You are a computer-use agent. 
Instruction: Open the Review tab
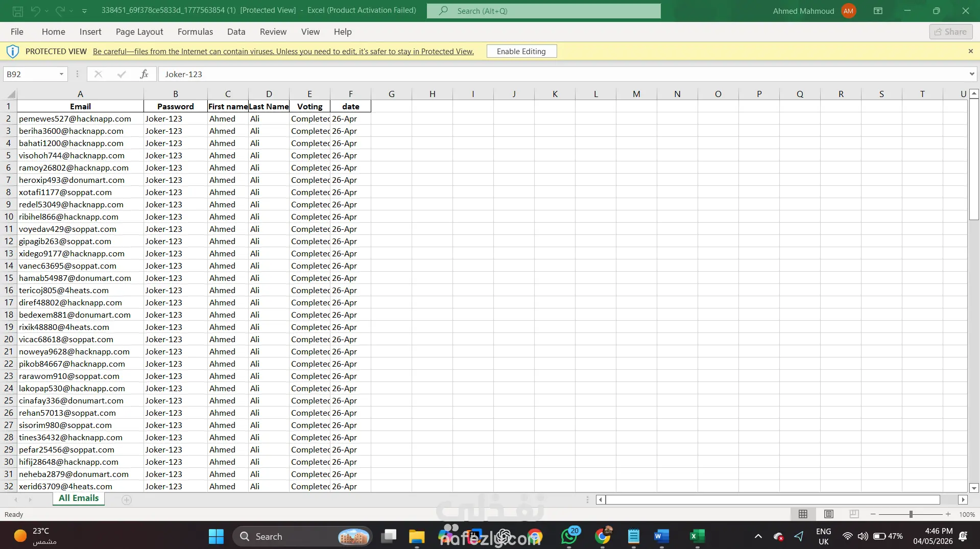273,32
